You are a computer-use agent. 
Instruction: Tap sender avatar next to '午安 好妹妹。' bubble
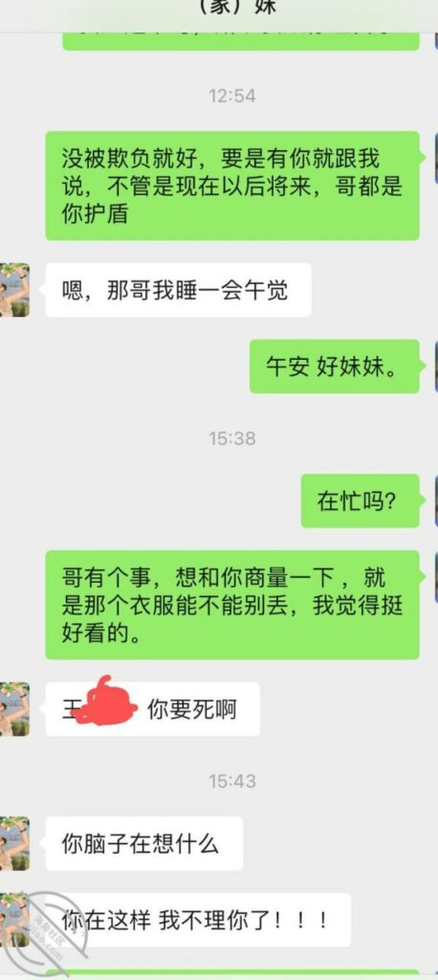click(x=436, y=367)
